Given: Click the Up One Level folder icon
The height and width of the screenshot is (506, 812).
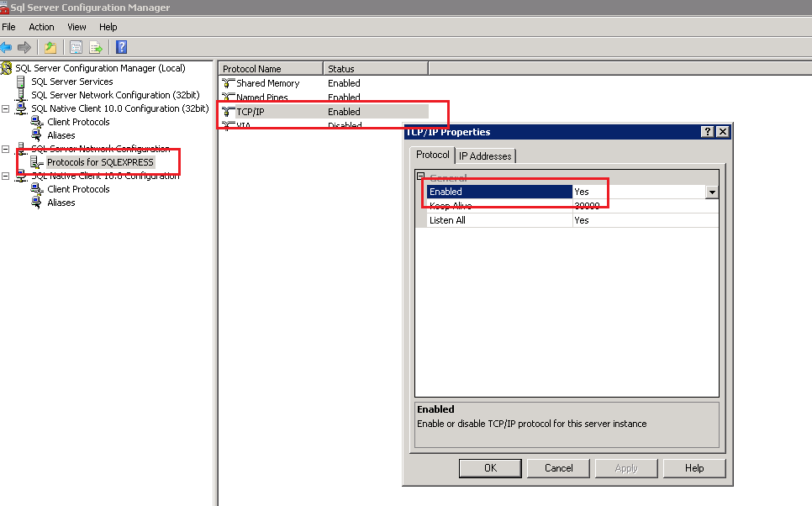Looking at the screenshot, I should (50, 47).
